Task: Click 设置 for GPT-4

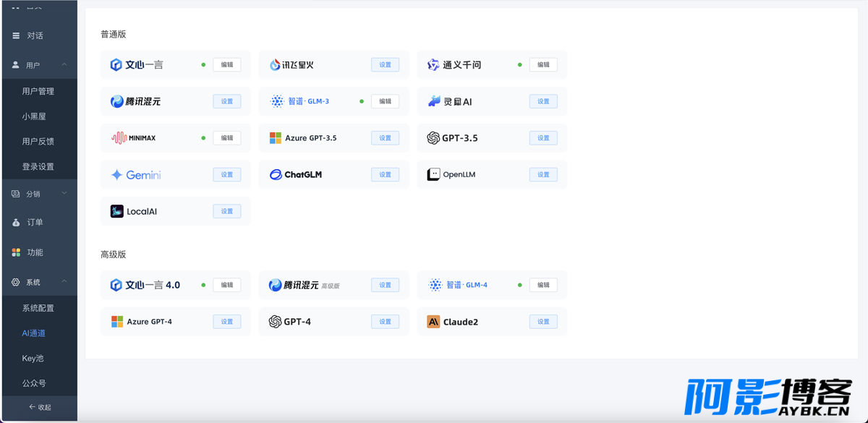Action: (x=385, y=322)
